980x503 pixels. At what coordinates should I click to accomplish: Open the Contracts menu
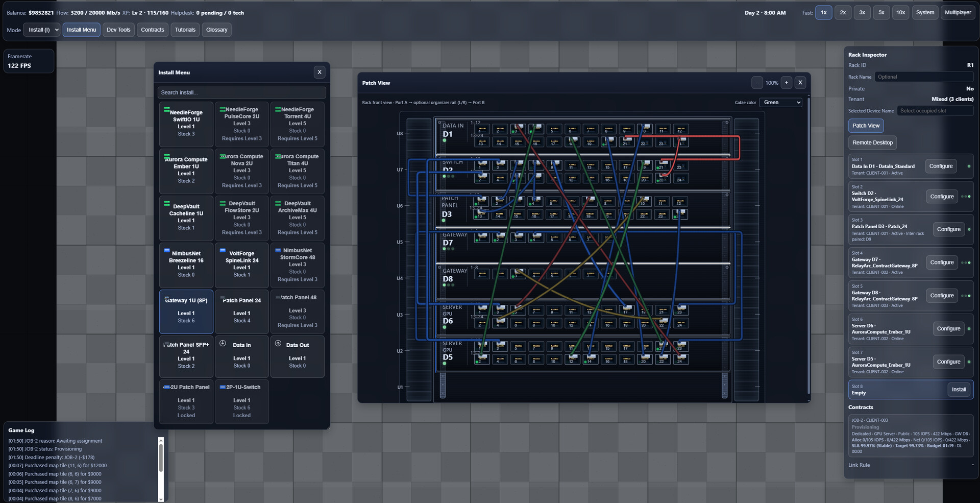tap(152, 30)
